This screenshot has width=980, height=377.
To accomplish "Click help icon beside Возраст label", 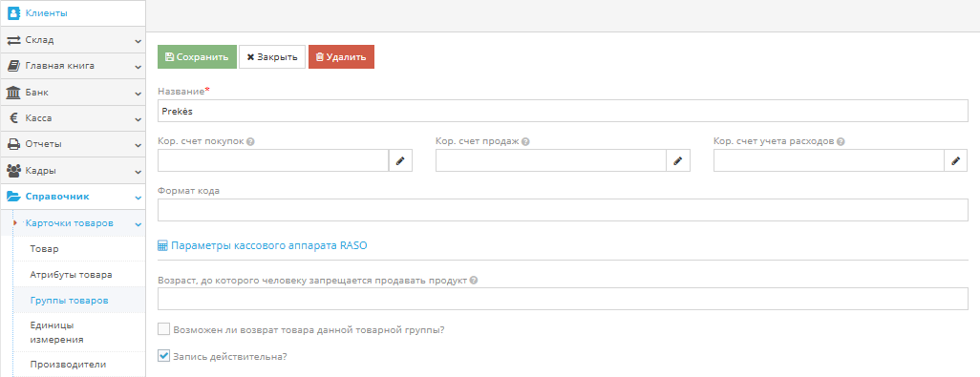I will (474, 281).
